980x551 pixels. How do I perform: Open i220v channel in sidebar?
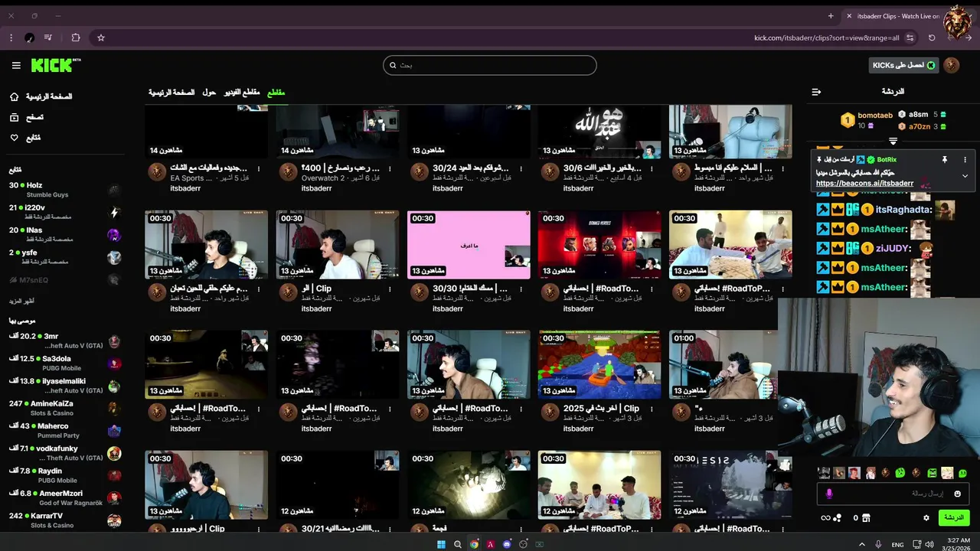64,212
